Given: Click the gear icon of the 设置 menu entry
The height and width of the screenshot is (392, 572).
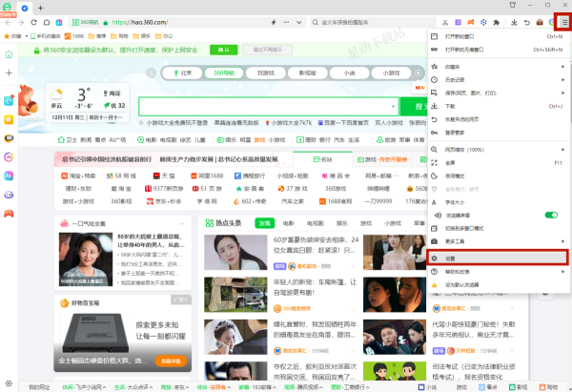Looking at the screenshot, I should tap(434, 258).
